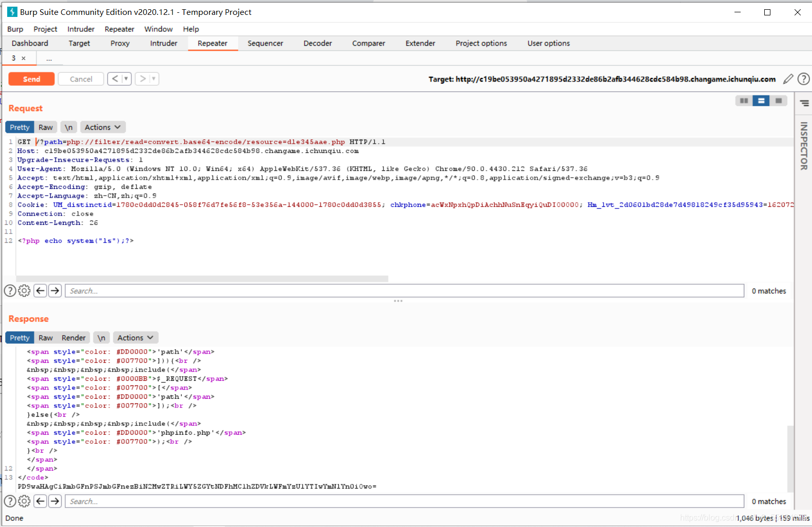The width and height of the screenshot is (812, 527).
Task: Toggle non-printing characters in Response
Action: 102,338
